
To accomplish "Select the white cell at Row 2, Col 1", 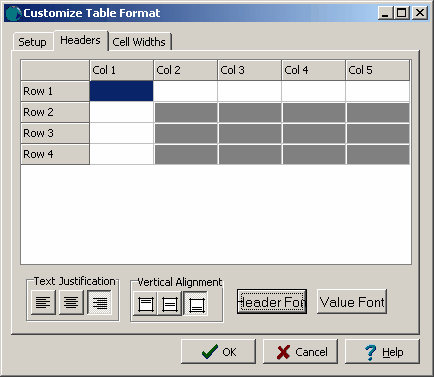I will pyautogui.click(x=121, y=112).
